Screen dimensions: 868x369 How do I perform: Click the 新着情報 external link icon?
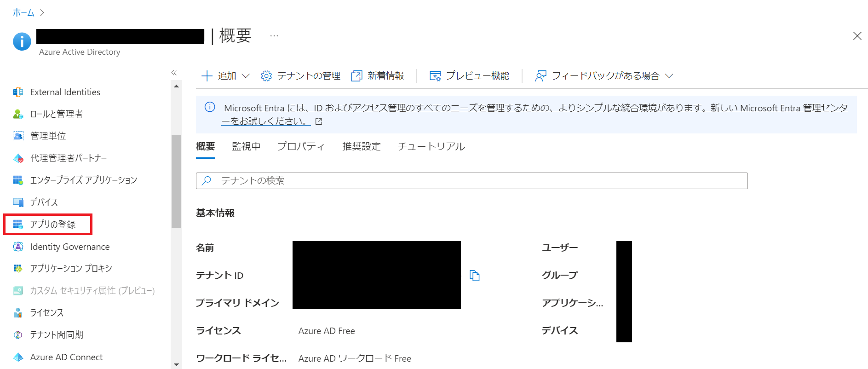(356, 76)
